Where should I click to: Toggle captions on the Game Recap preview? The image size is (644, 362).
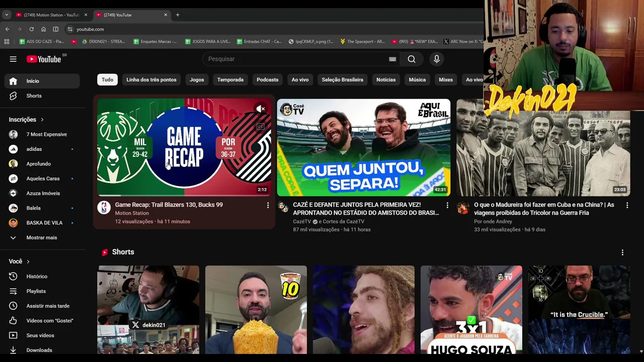click(261, 127)
